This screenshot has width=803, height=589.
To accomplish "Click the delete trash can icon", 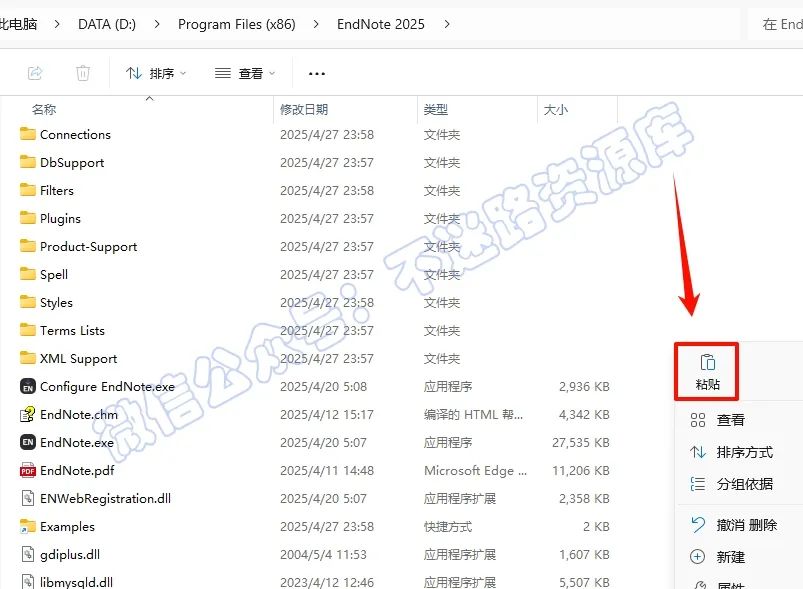I will click(x=83, y=73).
